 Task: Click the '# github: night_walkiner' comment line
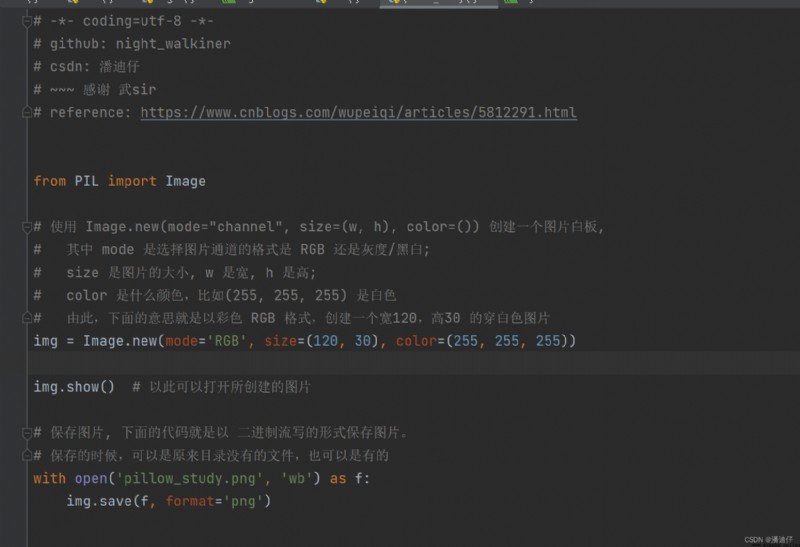(x=132, y=44)
